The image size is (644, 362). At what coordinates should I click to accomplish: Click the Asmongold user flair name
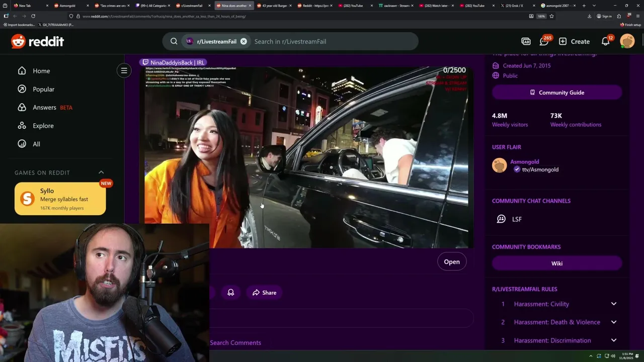pos(524,161)
